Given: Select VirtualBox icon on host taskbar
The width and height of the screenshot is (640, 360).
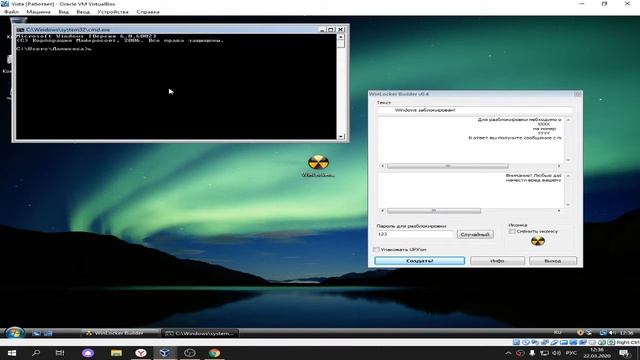Looking at the screenshot, I should tap(165, 353).
